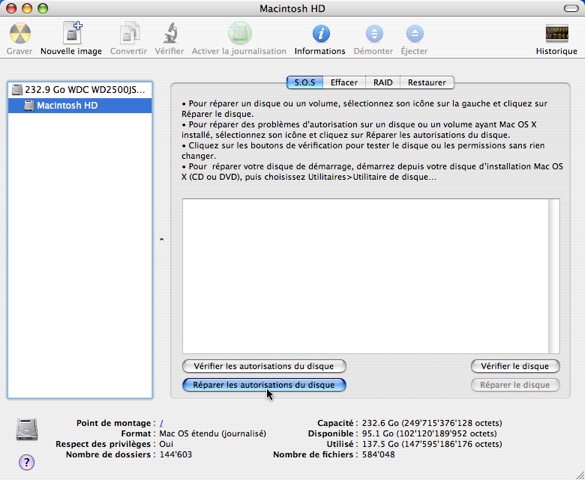Click the Graver burn icon
This screenshot has height=480, width=585.
click(x=19, y=34)
